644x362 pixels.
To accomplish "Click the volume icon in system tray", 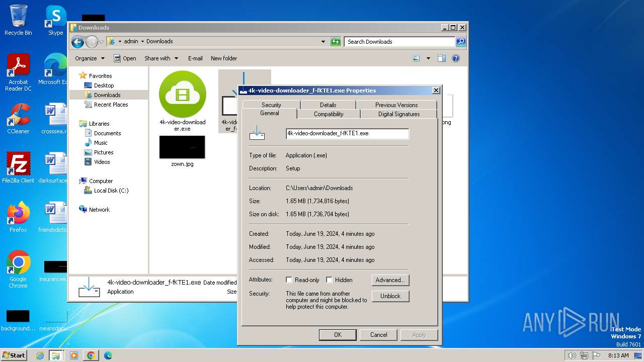I will [x=572, y=355].
